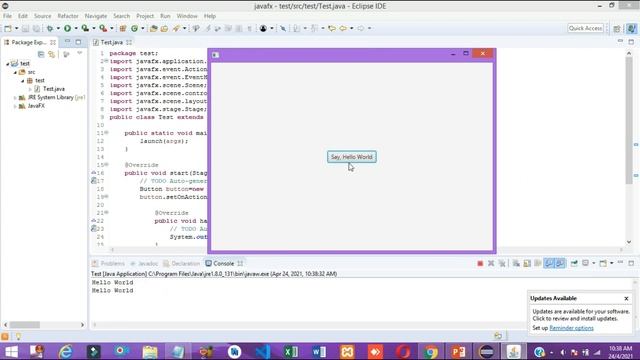The image size is (640, 360).
Task: Click the Save icon in toolbar
Action: (25, 28)
